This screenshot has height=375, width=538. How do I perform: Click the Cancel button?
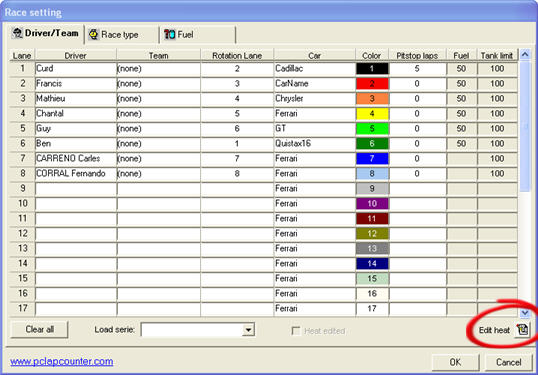click(508, 362)
